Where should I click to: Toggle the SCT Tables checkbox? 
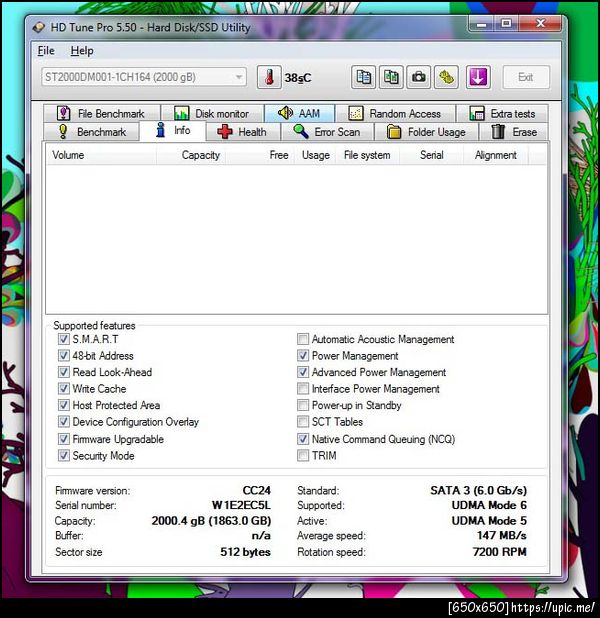point(303,422)
